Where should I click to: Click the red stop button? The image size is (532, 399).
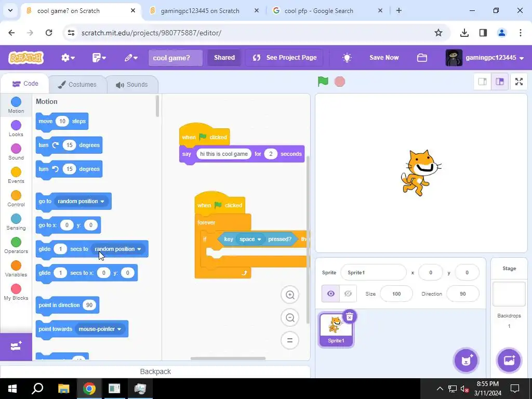point(339,82)
